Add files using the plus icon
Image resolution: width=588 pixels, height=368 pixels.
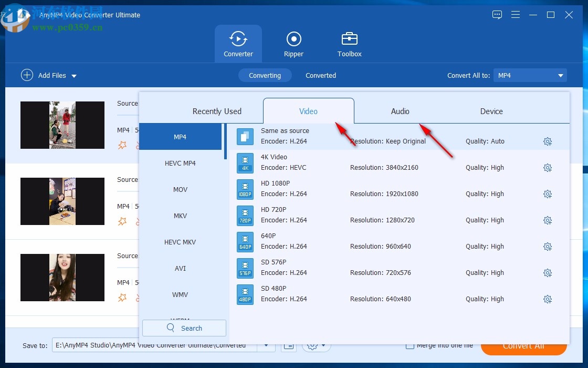[27, 75]
